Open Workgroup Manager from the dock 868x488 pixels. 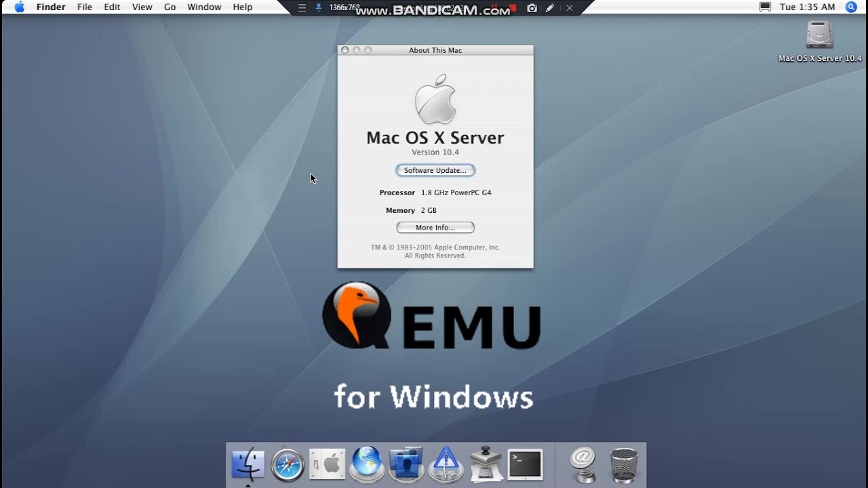pyautogui.click(x=406, y=465)
